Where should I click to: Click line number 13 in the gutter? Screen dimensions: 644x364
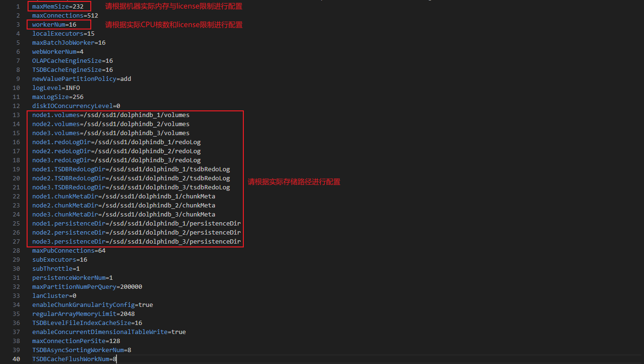16,115
